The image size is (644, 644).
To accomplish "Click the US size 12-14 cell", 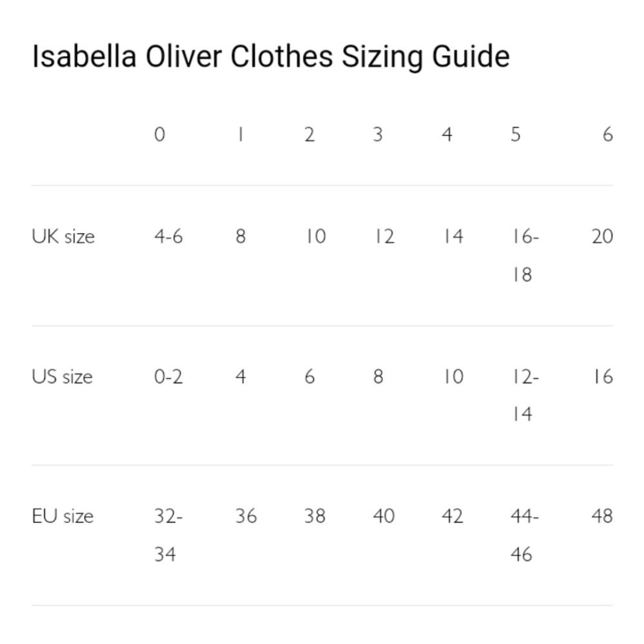I will tap(525, 395).
